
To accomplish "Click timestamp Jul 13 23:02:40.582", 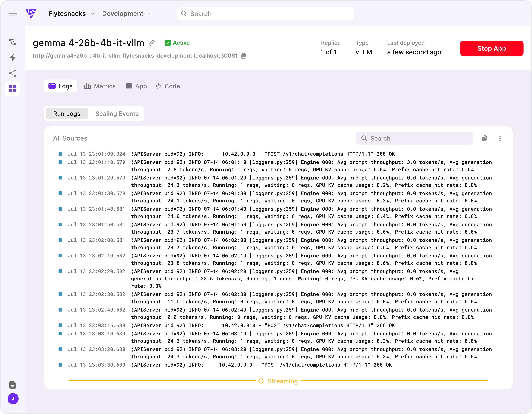I will [97, 310].
